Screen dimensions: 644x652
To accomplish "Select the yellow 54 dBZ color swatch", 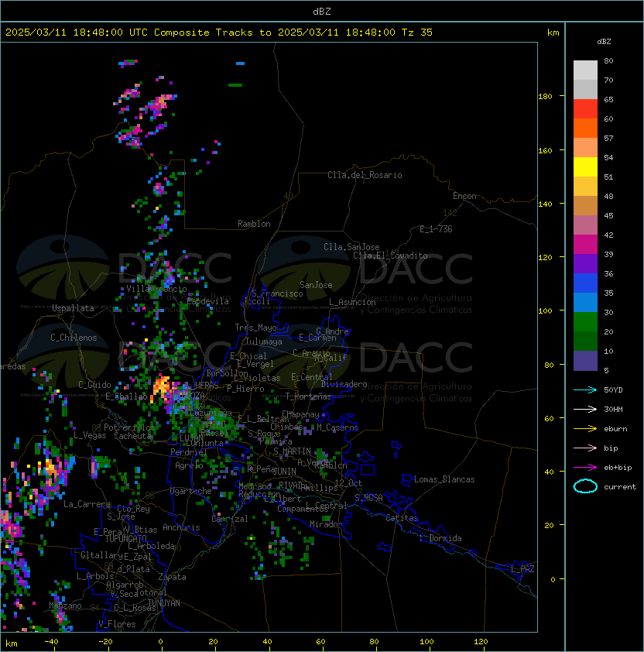I will click(585, 166).
